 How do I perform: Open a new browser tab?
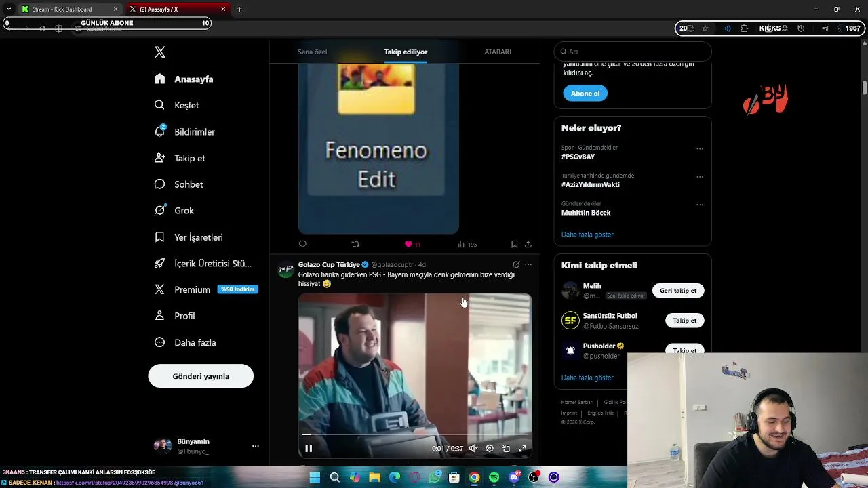[x=239, y=9]
